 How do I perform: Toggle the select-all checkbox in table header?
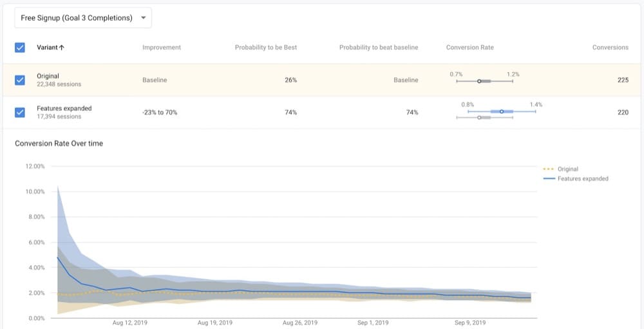[x=20, y=48]
